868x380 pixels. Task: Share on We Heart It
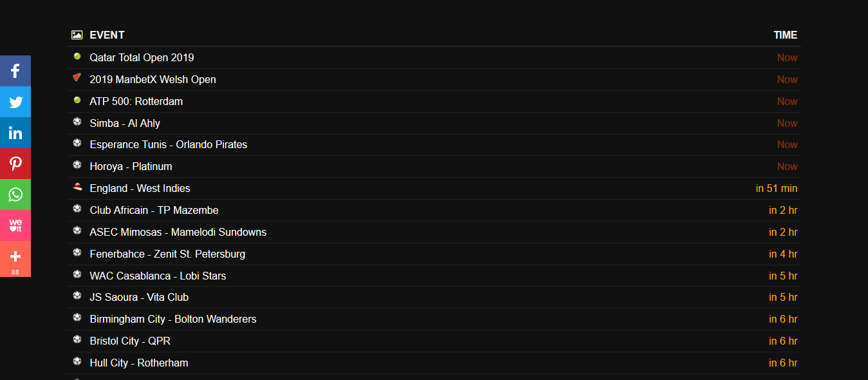[x=15, y=225]
